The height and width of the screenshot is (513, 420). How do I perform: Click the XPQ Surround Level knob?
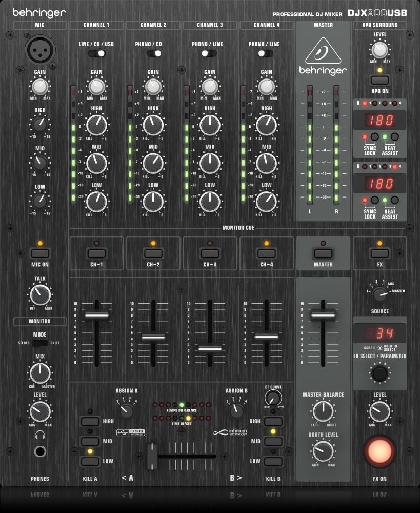[379, 50]
